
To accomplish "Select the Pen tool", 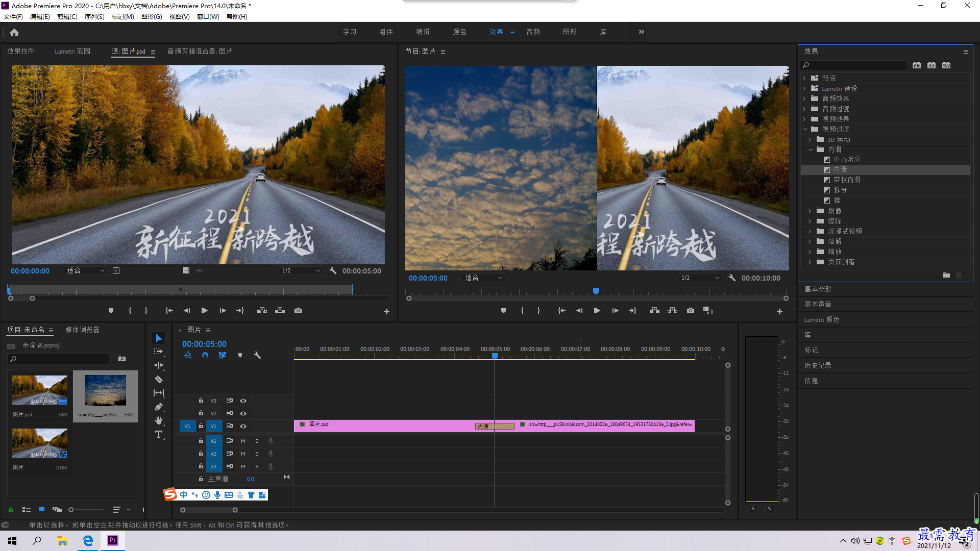I will click(159, 407).
